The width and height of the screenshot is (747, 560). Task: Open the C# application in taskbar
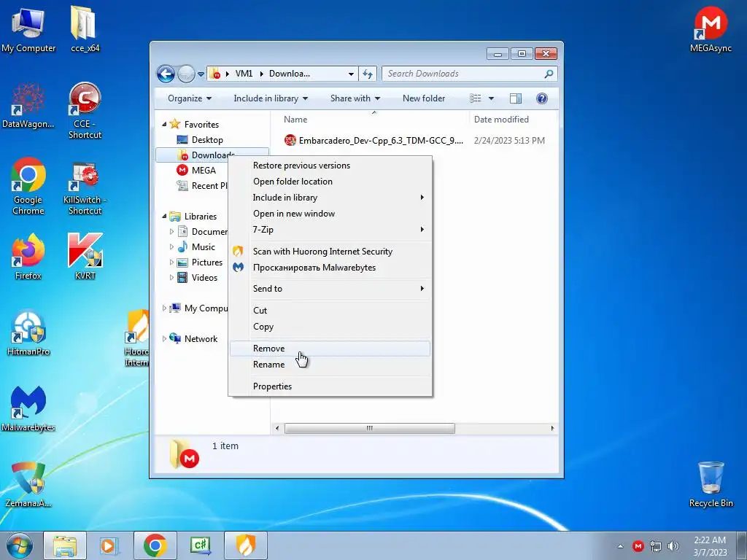pyautogui.click(x=200, y=545)
